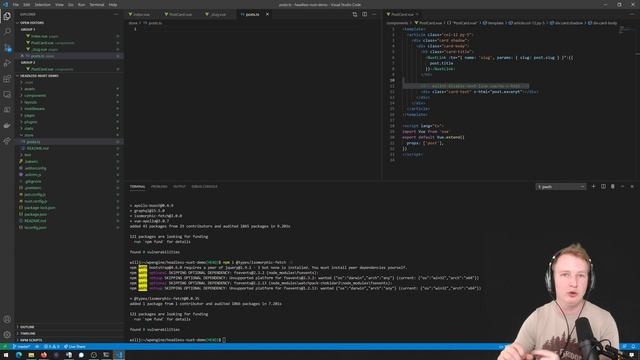Select the bash terminal dropdown
The image size is (640, 360).
click(561, 187)
